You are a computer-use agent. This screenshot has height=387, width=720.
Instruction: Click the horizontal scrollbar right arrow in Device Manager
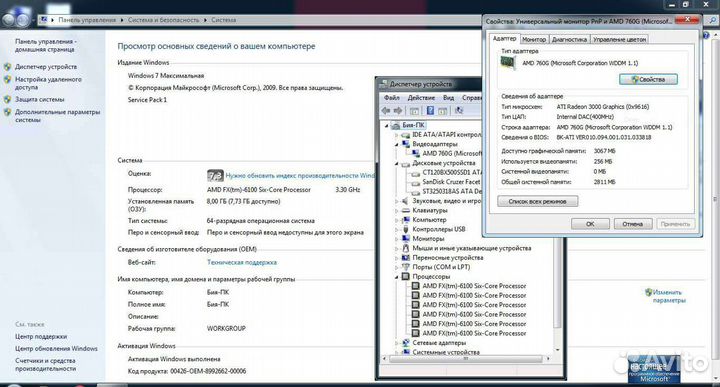point(548,359)
